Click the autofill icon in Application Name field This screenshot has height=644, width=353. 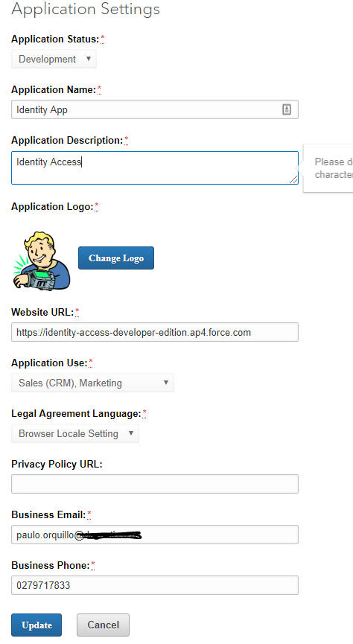click(287, 109)
